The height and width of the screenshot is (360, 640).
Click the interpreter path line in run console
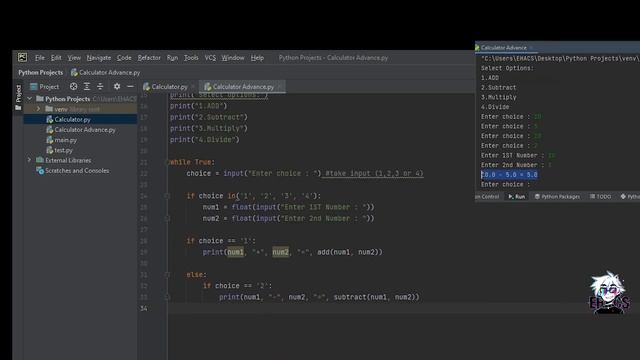(560, 58)
